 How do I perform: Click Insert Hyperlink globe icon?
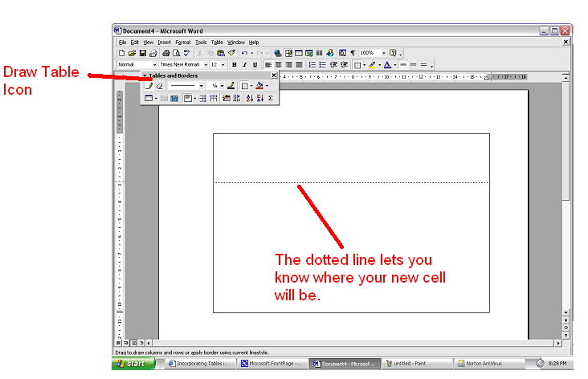tap(278, 53)
